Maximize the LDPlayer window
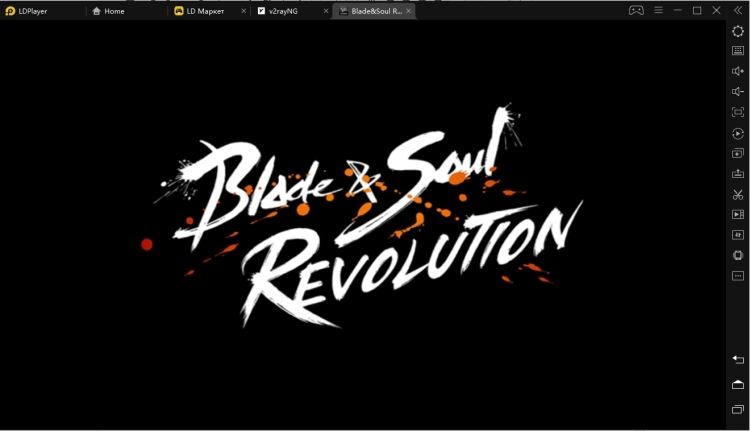750x431 pixels. click(x=697, y=10)
